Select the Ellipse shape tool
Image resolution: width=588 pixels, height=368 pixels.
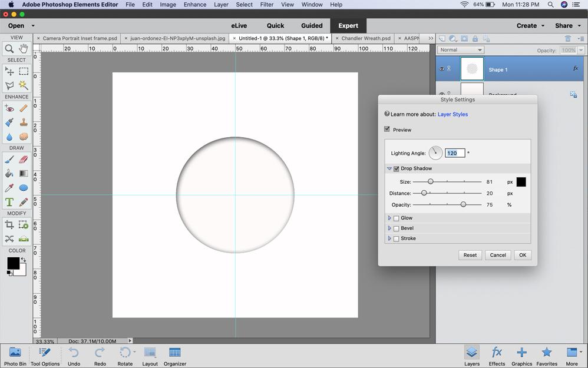click(x=24, y=188)
